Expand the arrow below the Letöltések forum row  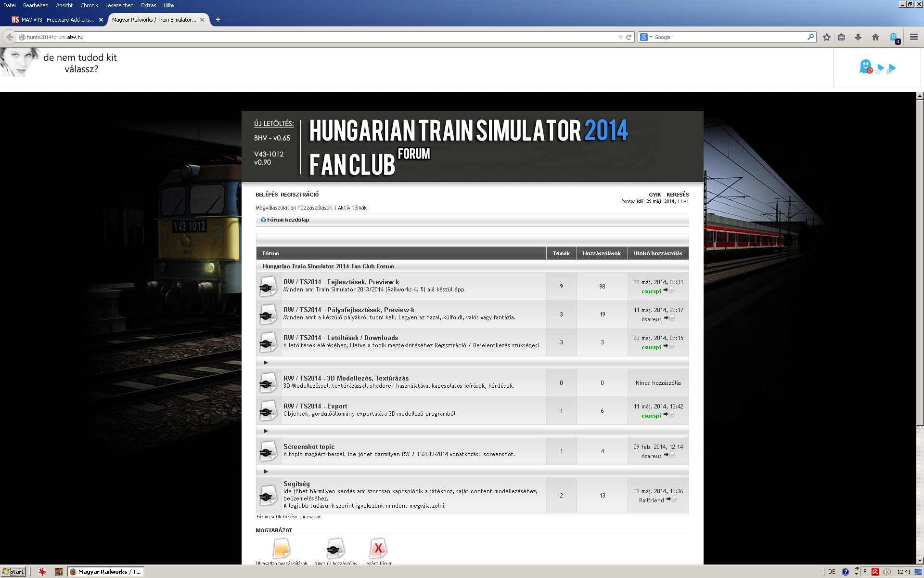(x=266, y=363)
